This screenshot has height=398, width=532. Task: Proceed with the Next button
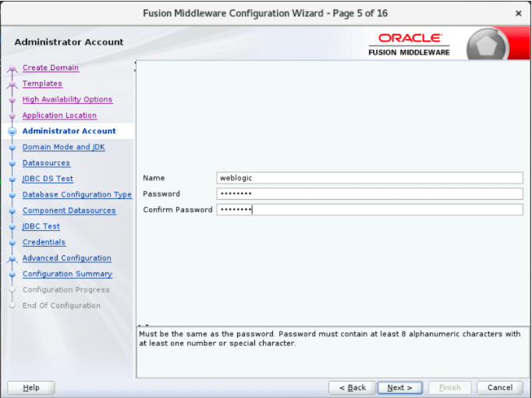point(399,388)
